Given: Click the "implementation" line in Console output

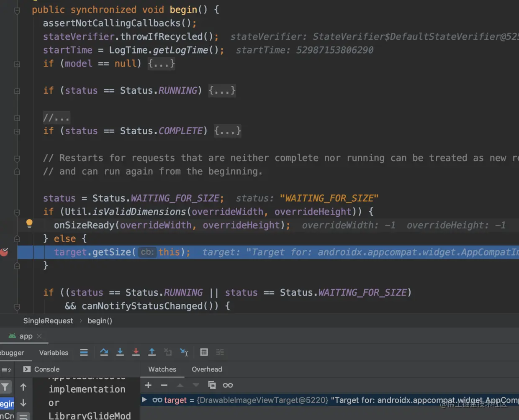Looking at the screenshot, I should tap(87, 389).
